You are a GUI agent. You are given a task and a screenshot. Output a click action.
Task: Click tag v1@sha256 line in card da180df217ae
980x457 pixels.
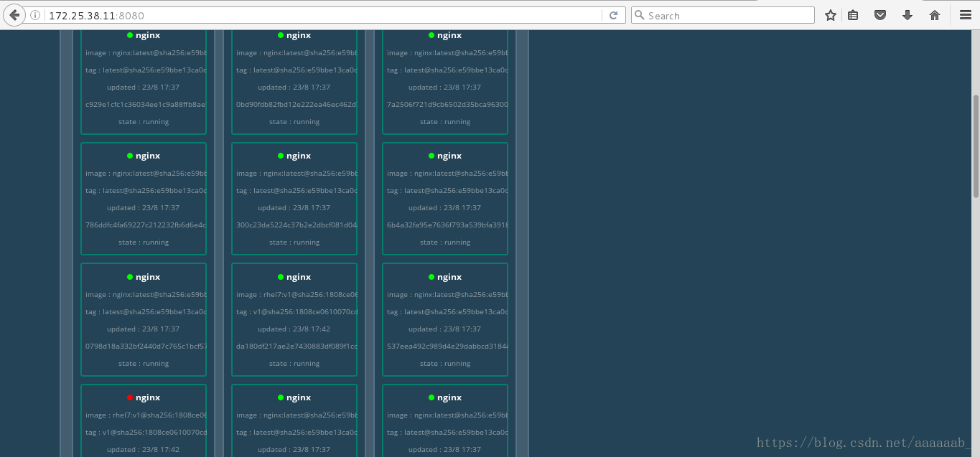(x=297, y=312)
